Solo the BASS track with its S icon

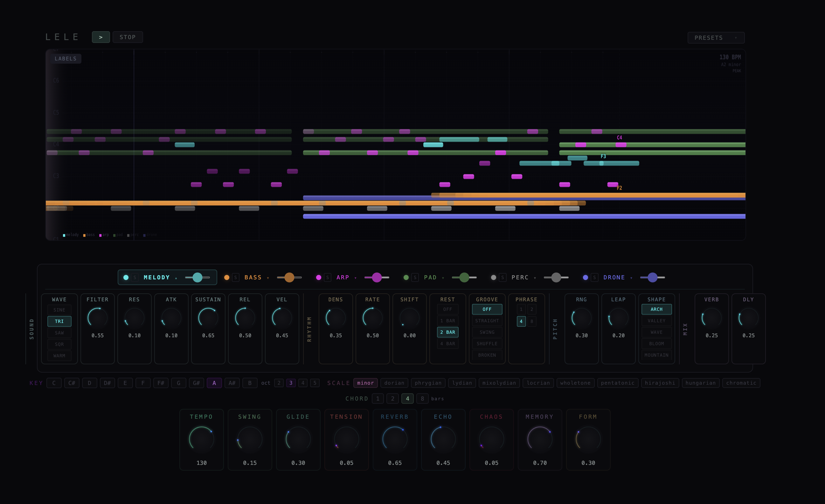pyautogui.click(x=236, y=277)
